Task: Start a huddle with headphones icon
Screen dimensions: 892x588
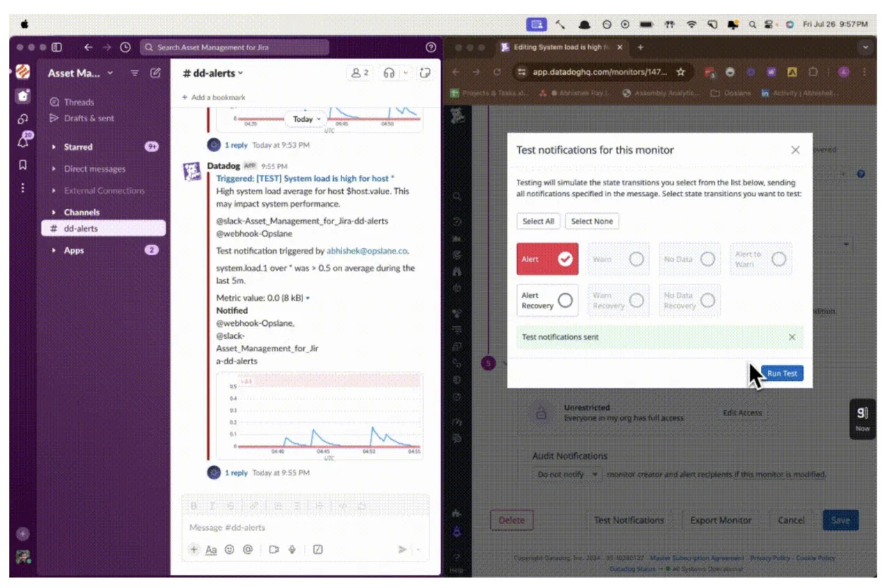Action: coord(390,72)
